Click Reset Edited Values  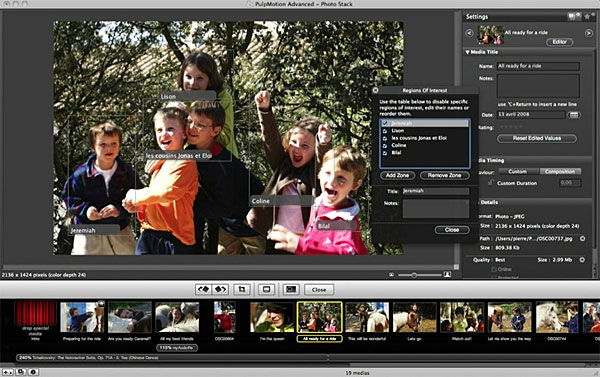click(x=537, y=138)
